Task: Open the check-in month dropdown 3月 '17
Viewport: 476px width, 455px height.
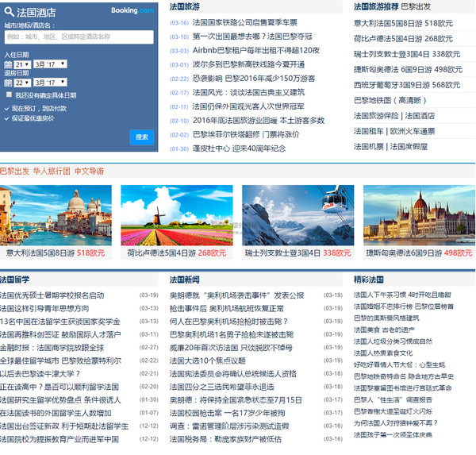Action: (x=50, y=64)
